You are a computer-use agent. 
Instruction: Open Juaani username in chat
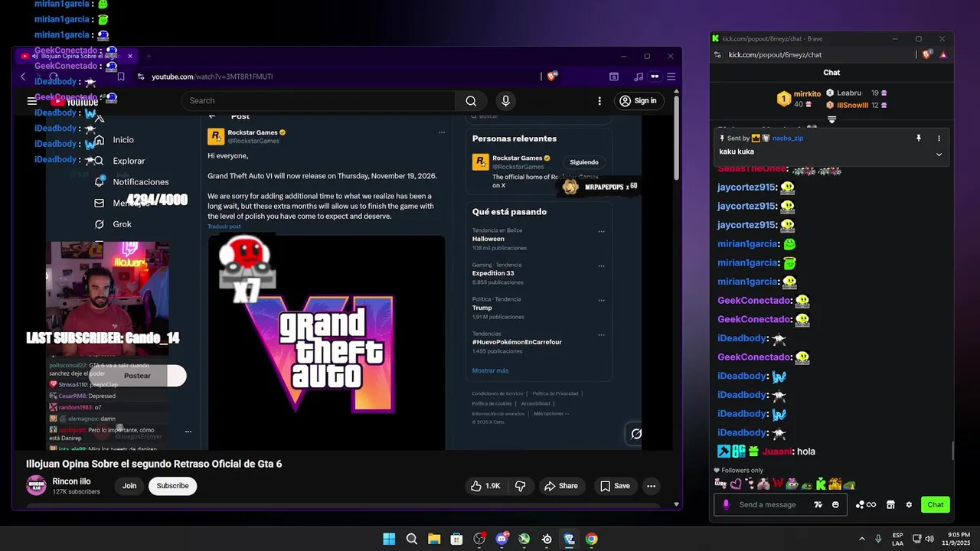point(776,452)
